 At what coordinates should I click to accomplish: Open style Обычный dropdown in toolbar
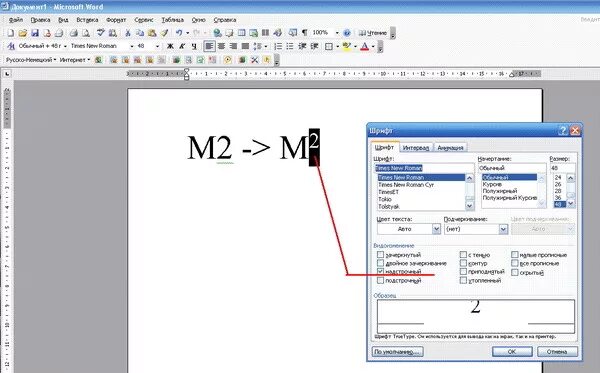(x=65, y=46)
